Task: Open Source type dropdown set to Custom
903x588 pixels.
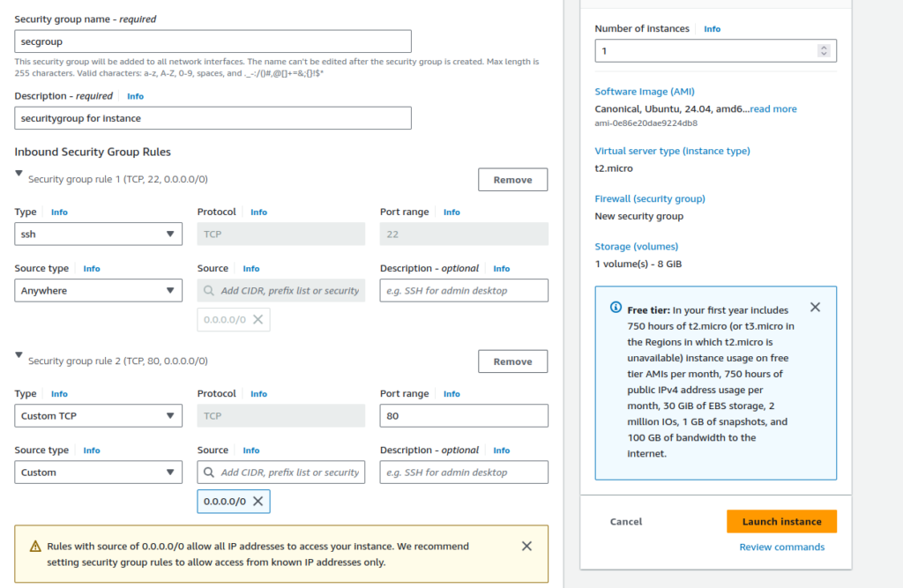Action: (98, 473)
